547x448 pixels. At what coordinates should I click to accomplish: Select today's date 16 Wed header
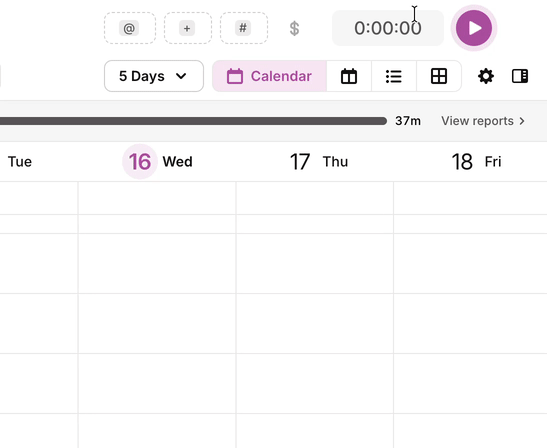pyautogui.click(x=157, y=162)
